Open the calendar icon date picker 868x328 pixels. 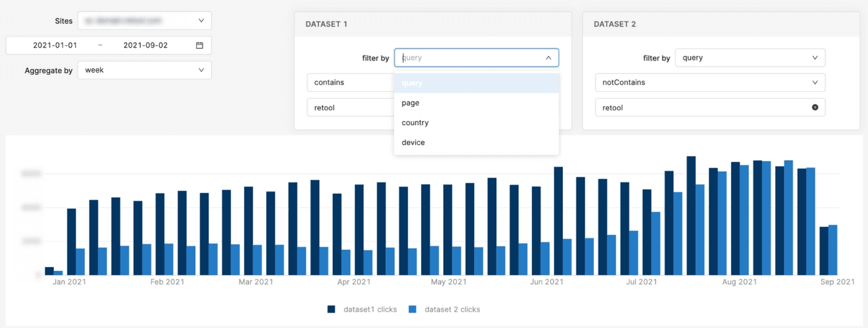pyautogui.click(x=200, y=45)
